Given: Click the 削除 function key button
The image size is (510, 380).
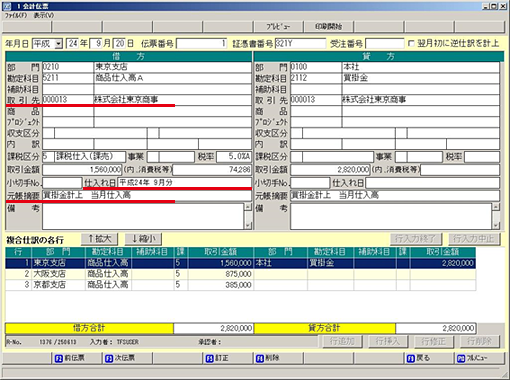Looking at the screenshot, I should [278, 358].
